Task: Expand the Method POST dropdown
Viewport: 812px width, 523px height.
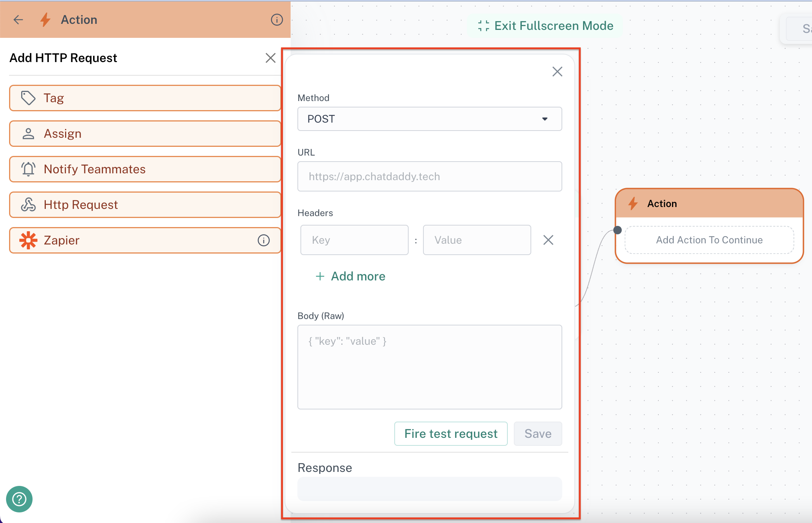Action: (429, 119)
